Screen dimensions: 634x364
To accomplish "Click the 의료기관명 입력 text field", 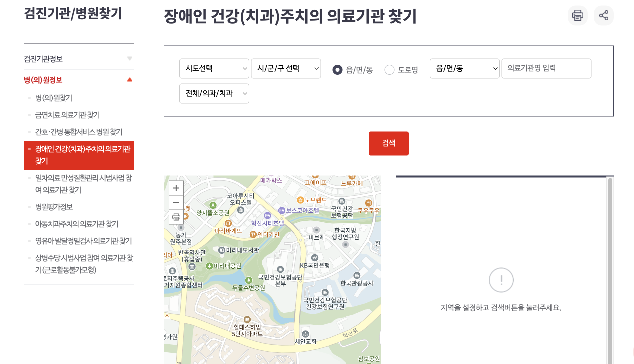I will [546, 68].
